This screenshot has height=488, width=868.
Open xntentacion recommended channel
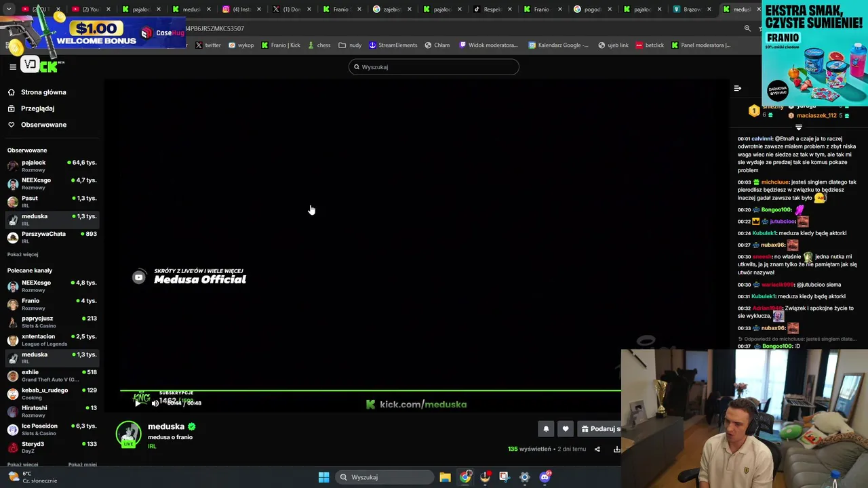[52, 340]
